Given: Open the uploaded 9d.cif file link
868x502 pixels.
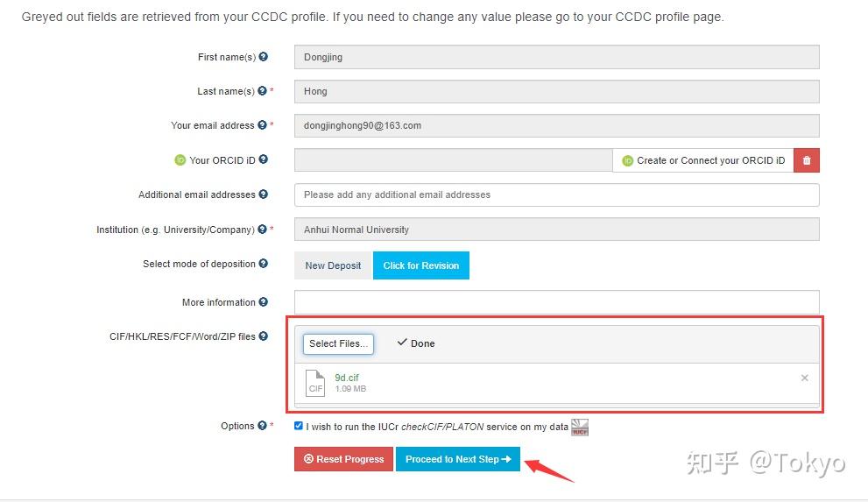Looking at the screenshot, I should [x=347, y=378].
